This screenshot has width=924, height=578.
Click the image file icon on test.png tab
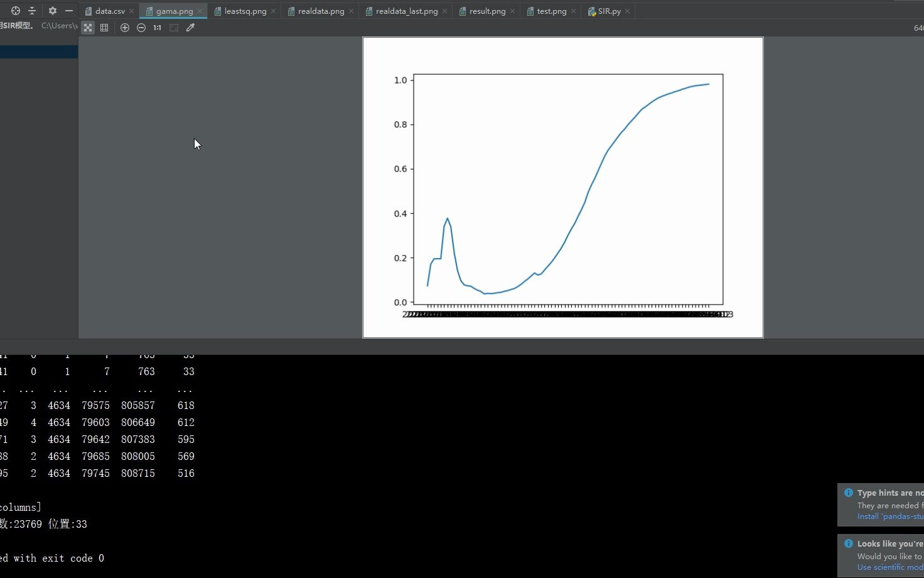pyautogui.click(x=530, y=11)
